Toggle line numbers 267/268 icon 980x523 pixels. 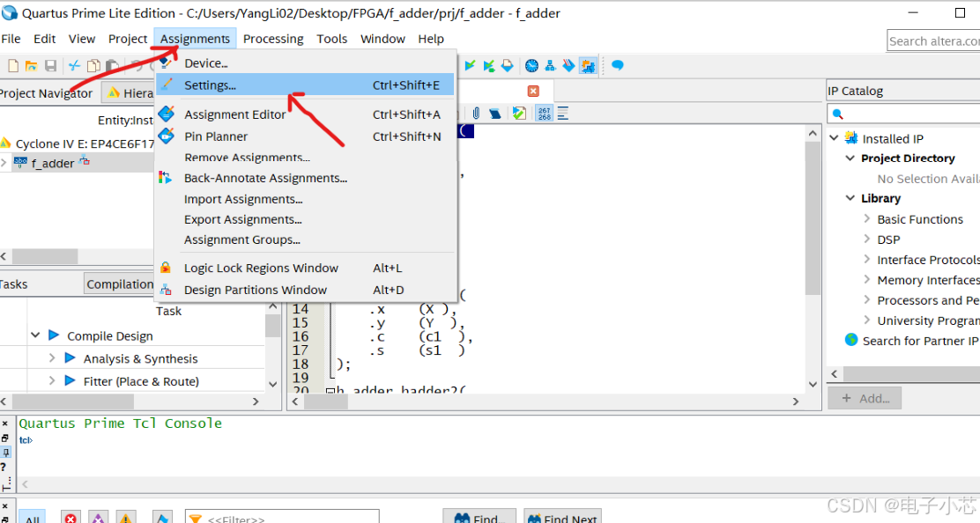coord(545,114)
